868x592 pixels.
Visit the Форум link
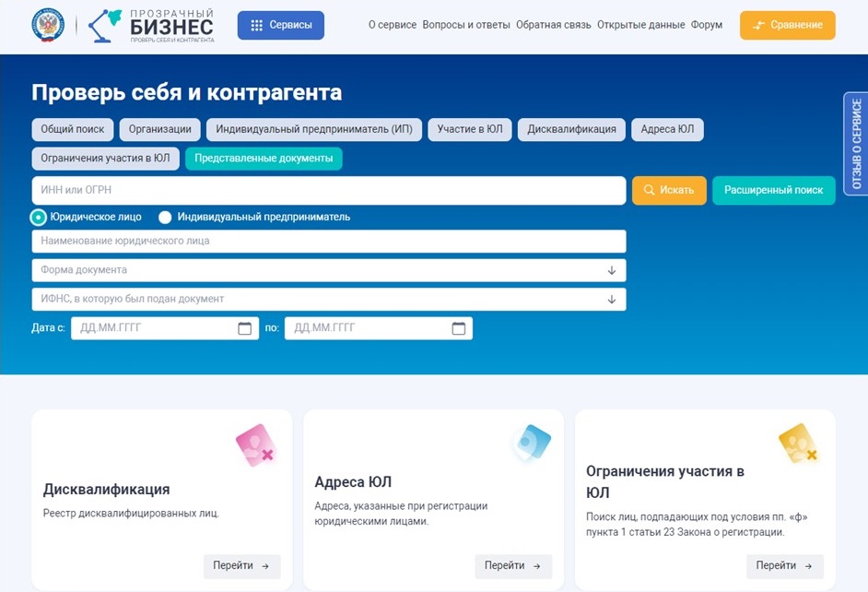pyautogui.click(x=707, y=25)
